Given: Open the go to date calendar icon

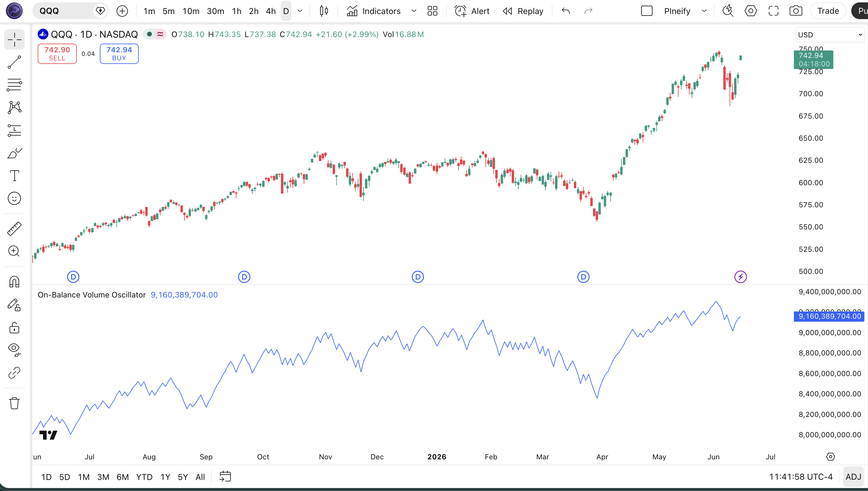Looking at the screenshot, I should point(225,476).
